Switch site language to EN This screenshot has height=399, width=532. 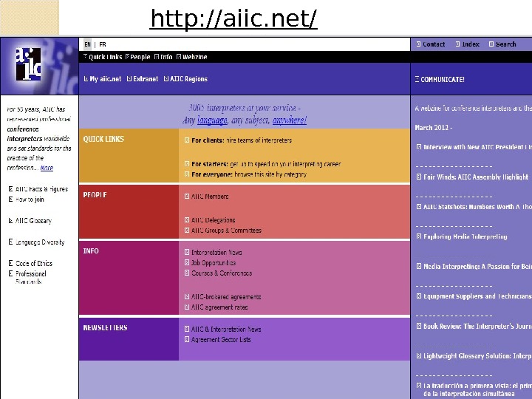click(x=87, y=44)
